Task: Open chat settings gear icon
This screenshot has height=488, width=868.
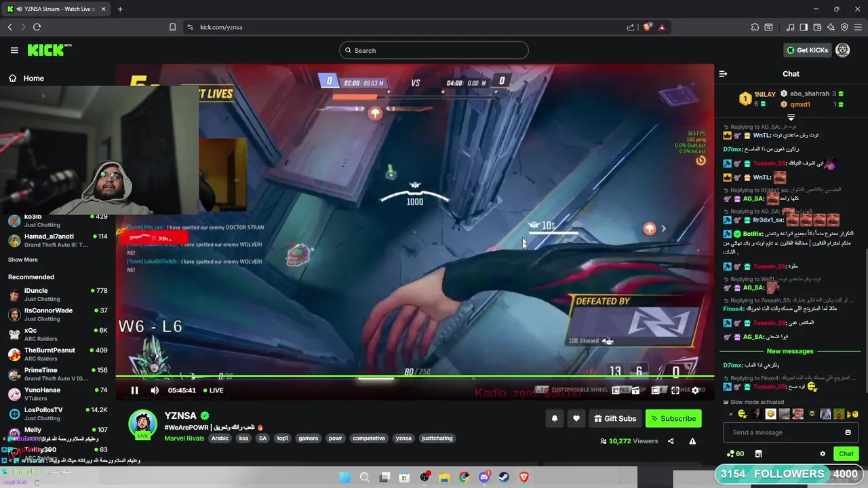Action: point(823,453)
